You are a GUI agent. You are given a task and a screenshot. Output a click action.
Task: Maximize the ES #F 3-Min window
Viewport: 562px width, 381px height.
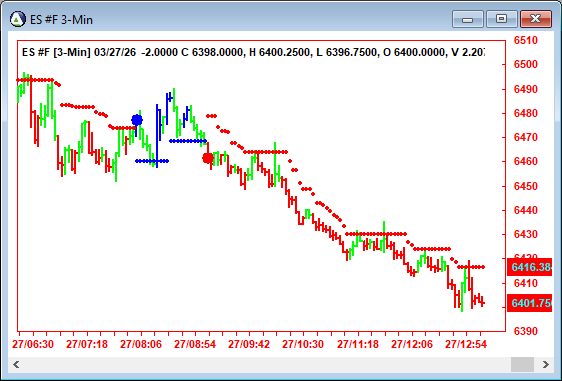[x=501, y=19]
